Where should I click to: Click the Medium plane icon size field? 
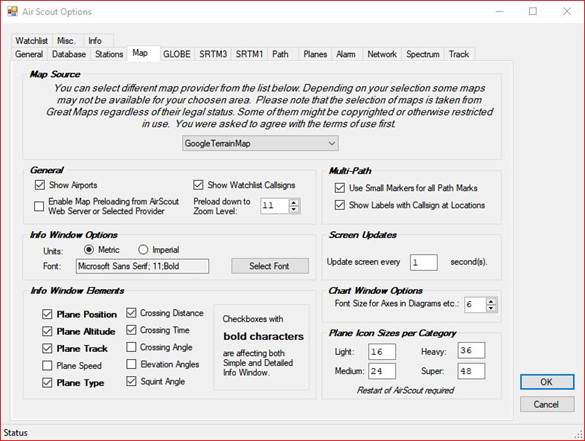click(382, 371)
